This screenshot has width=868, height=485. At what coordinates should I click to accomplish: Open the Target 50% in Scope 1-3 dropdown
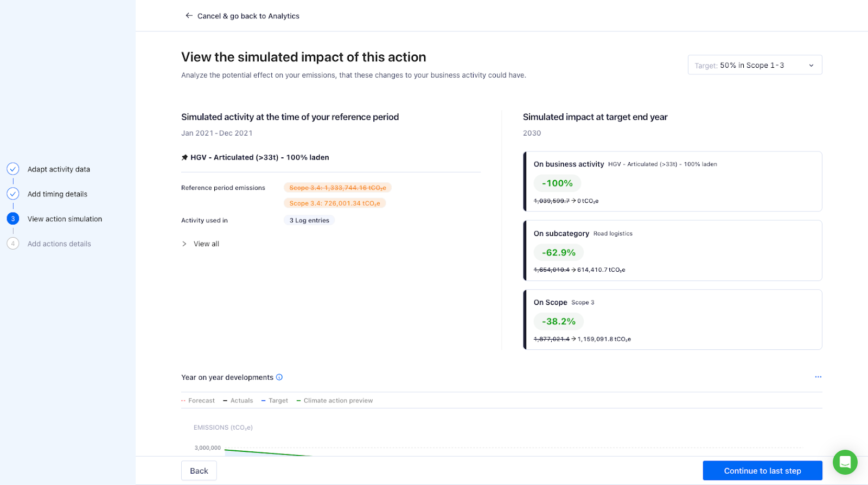pyautogui.click(x=755, y=65)
